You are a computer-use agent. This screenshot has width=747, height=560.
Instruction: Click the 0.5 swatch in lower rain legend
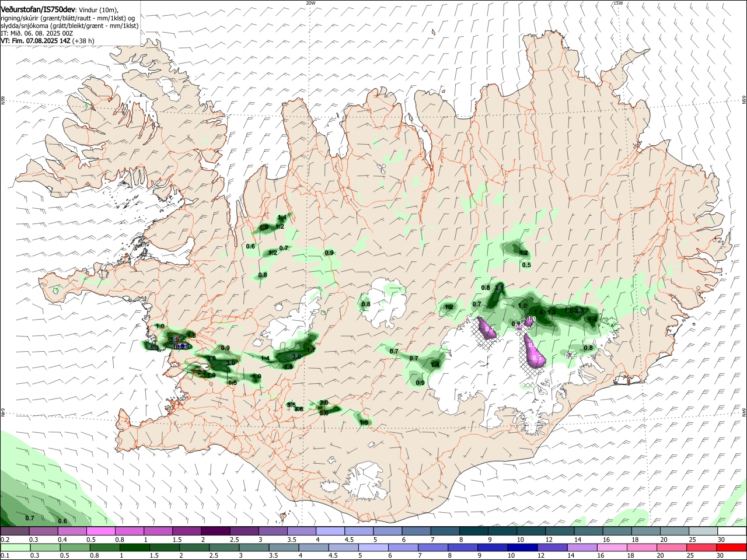pos(75,547)
